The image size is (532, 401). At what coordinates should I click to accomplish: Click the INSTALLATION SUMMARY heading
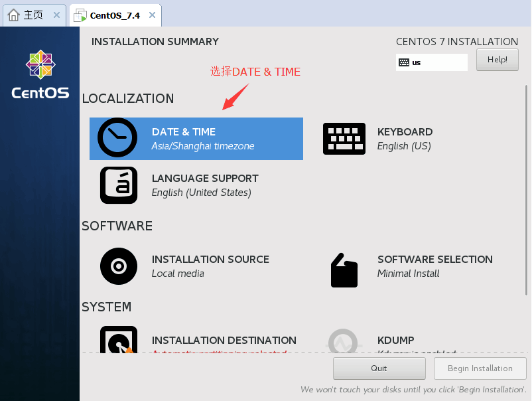[x=155, y=41]
